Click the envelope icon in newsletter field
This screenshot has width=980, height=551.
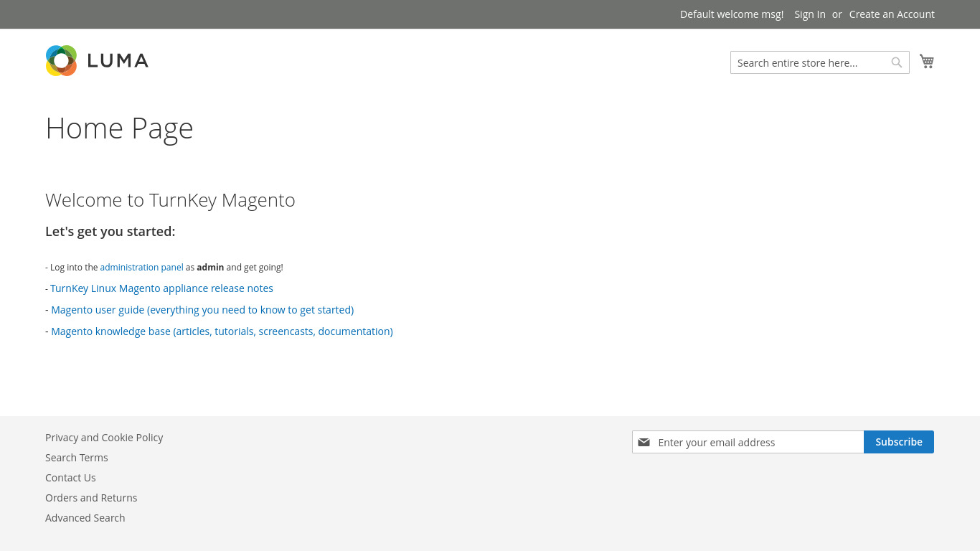(x=644, y=443)
